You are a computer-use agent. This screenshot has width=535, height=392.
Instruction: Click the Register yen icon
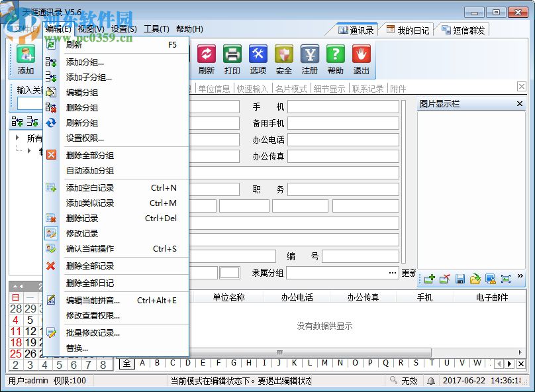310,54
